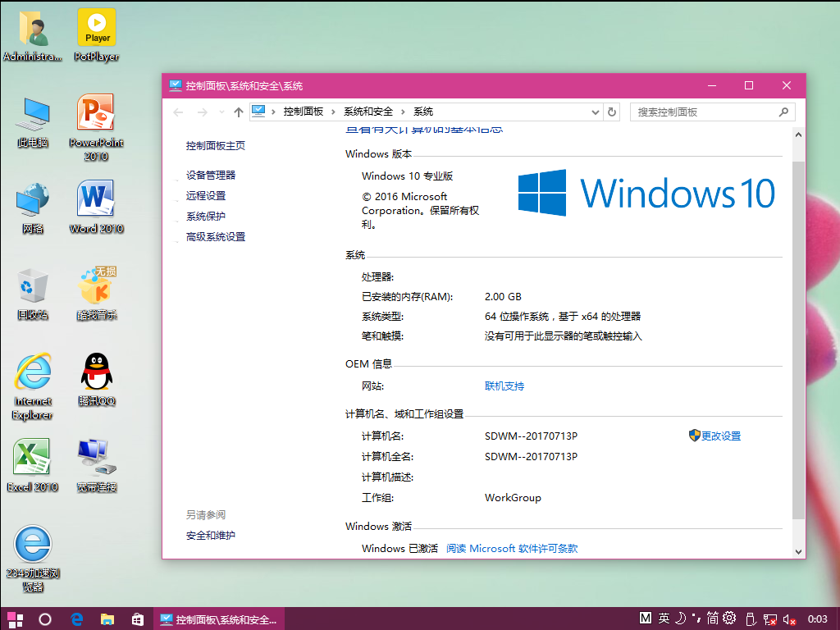
Task: Open Word 2010 desktop shortcut
Action: (97, 207)
